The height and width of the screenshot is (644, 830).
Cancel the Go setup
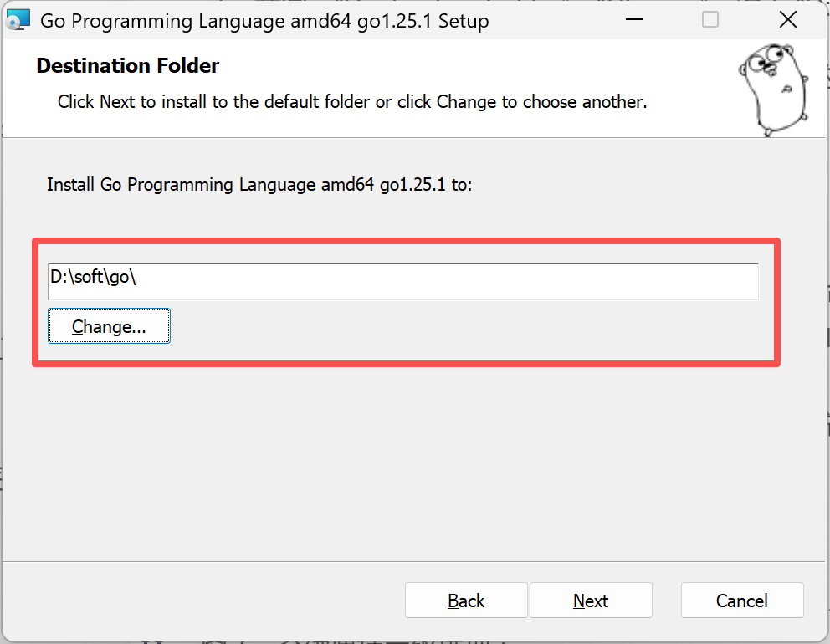pos(742,600)
